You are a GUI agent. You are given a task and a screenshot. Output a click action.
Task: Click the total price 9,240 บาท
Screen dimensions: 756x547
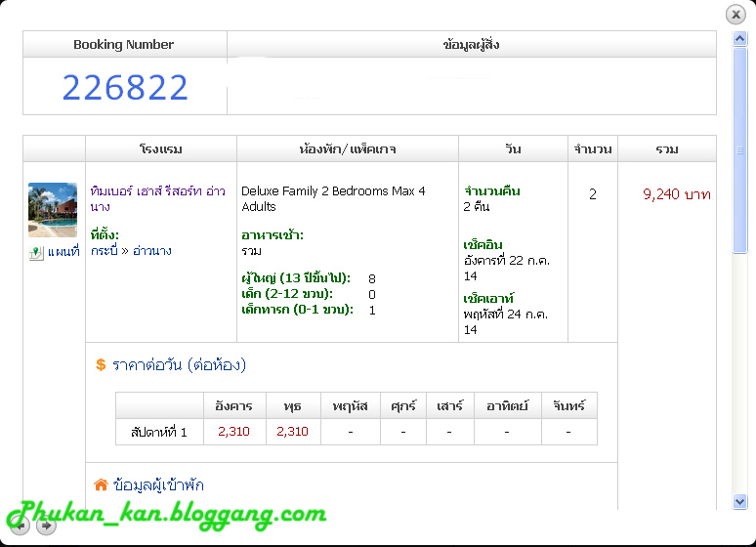pyautogui.click(x=677, y=194)
